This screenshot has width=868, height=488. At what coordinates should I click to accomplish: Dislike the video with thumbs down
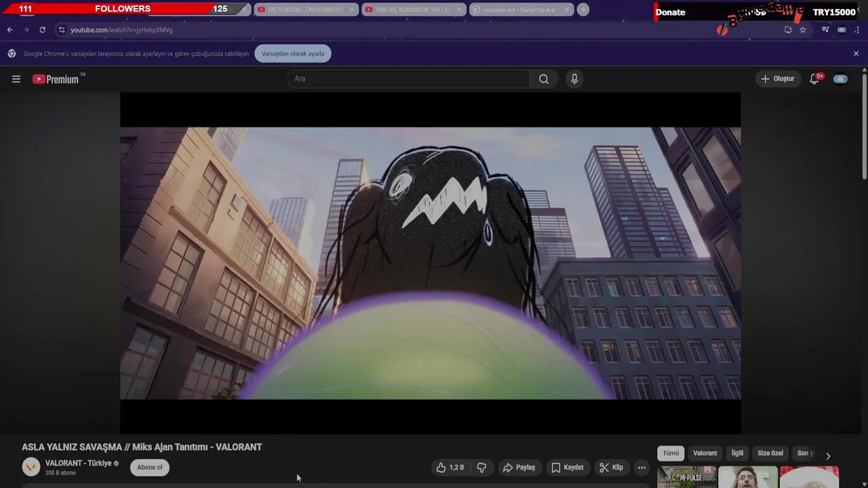coord(481,468)
